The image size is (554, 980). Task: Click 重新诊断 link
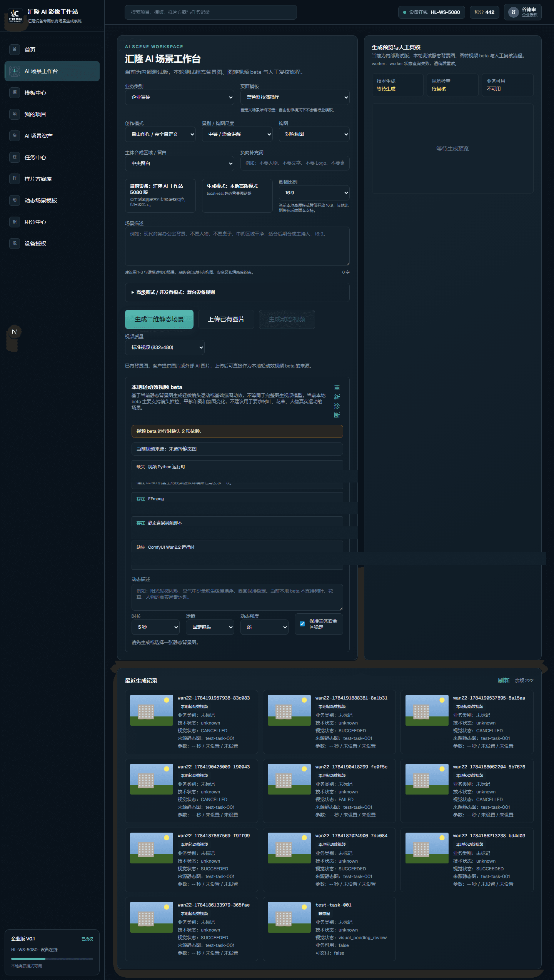tap(337, 401)
